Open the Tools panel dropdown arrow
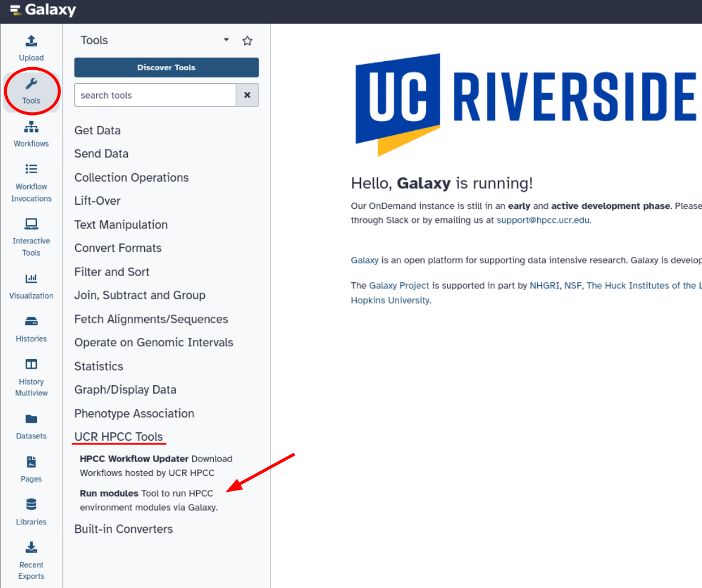 (x=226, y=40)
